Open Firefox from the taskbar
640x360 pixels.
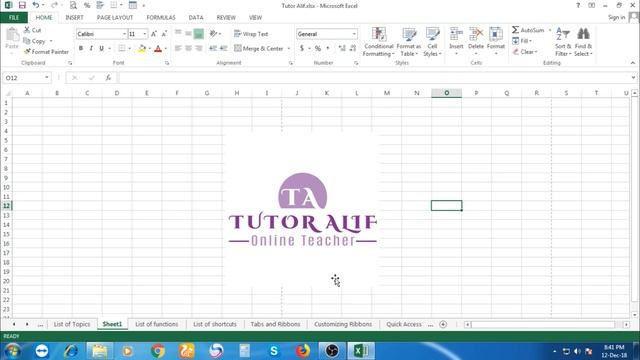303,351
